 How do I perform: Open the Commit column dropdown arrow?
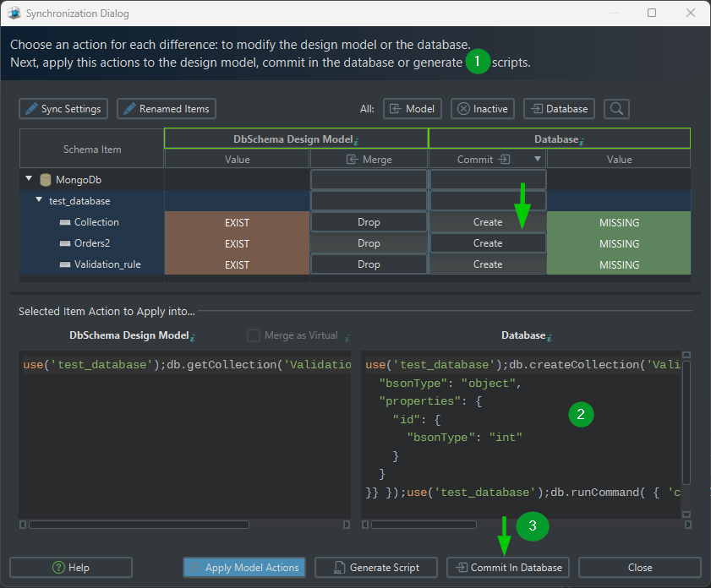coord(538,159)
